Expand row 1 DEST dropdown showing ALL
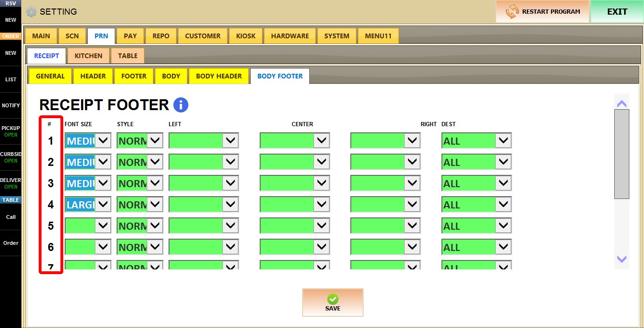The image size is (644, 328). (503, 140)
